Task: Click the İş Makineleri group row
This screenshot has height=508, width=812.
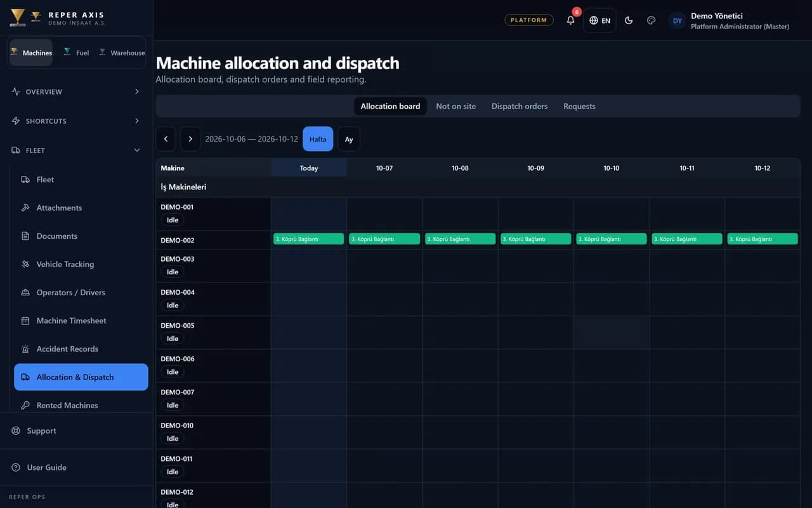Action: 478,187
